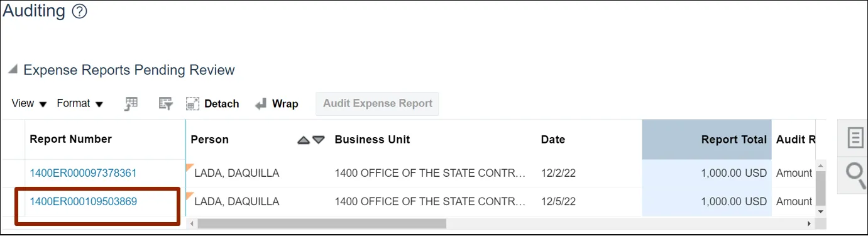Click the Report Number column header
The height and width of the screenshot is (236, 868).
pos(71,140)
